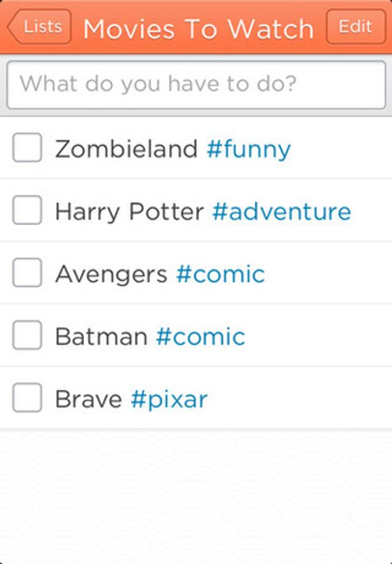Toggle the Batman checkbox

27,336
